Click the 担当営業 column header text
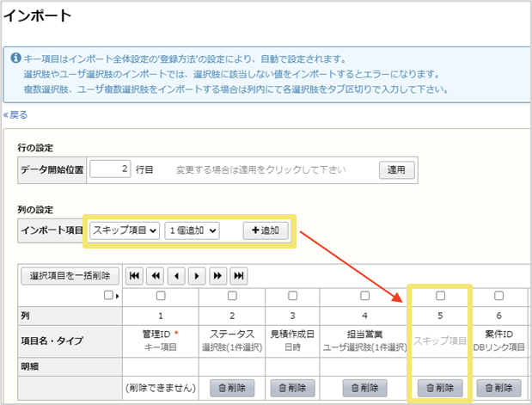532x405 pixels. pyautogui.click(x=364, y=334)
